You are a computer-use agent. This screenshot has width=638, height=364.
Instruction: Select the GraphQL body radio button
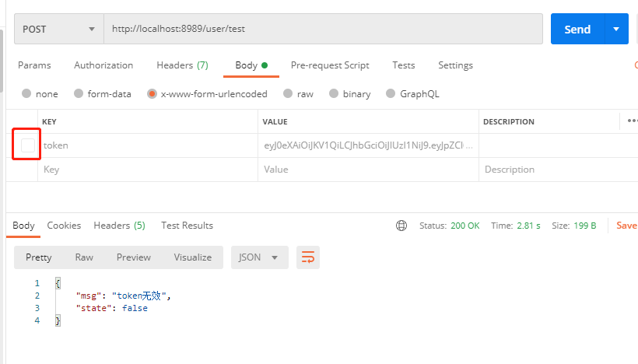(391, 93)
